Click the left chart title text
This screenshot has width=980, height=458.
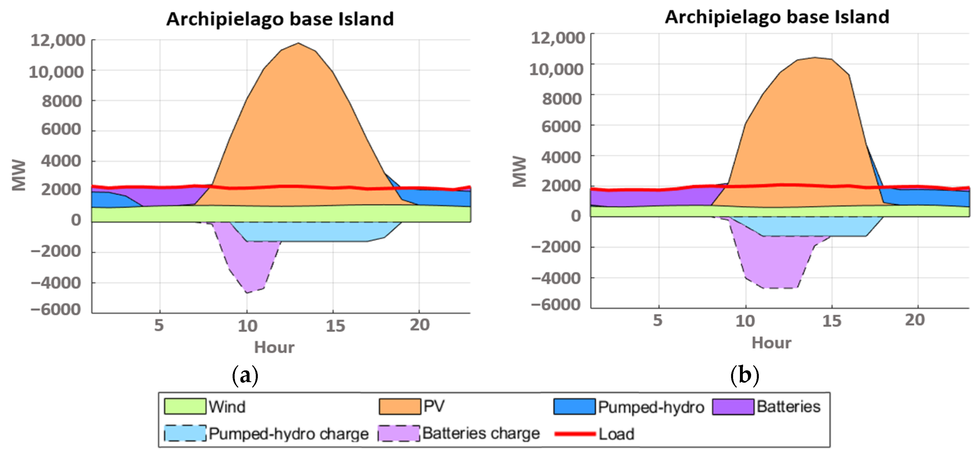click(280, 19)
